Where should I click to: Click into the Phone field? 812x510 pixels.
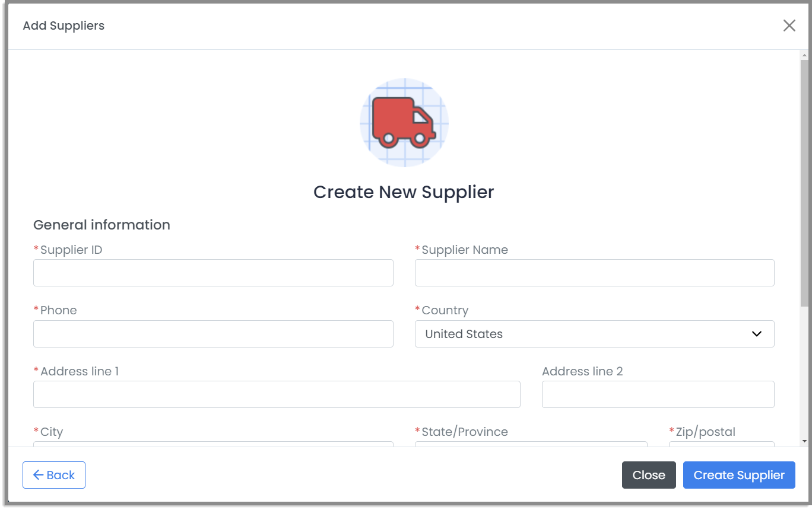point(213,334)
